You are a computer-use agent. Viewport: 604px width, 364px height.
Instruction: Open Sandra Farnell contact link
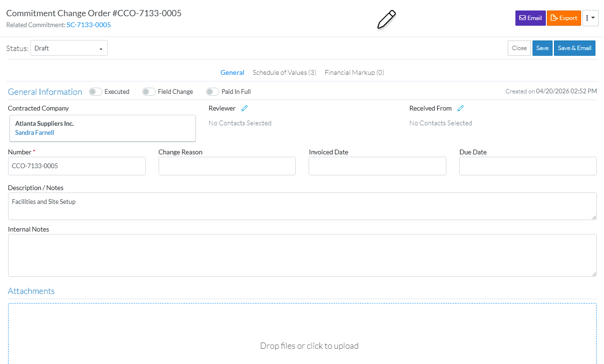coord(35,132)
